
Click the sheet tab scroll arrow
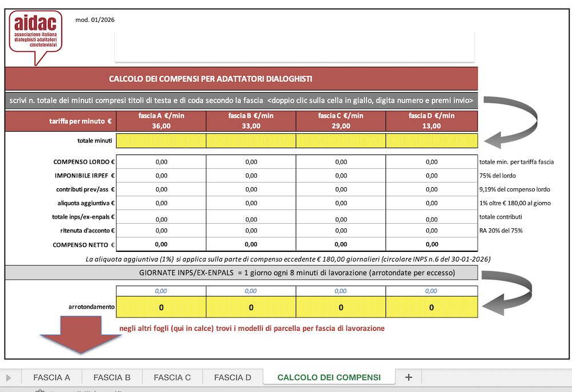coord(9,378)
